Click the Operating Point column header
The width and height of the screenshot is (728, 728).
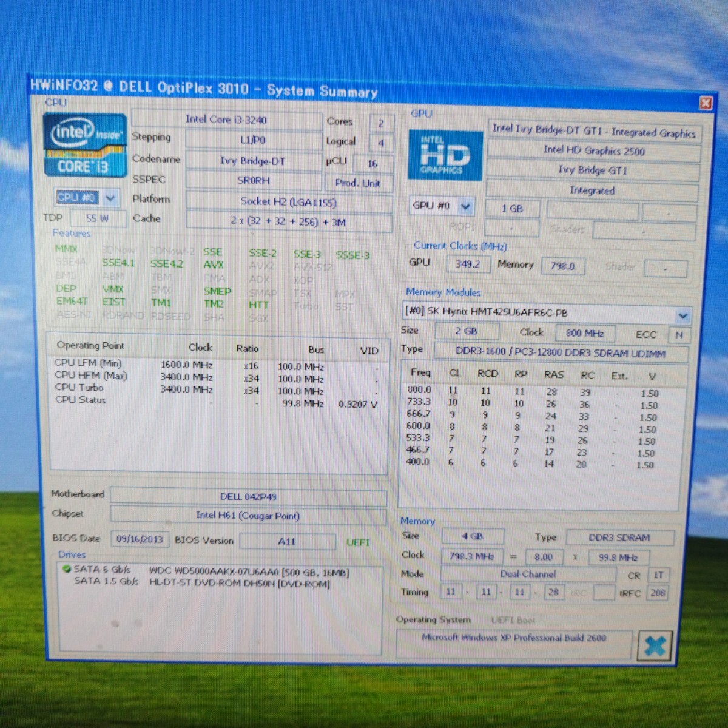click(x=90, y=346)
